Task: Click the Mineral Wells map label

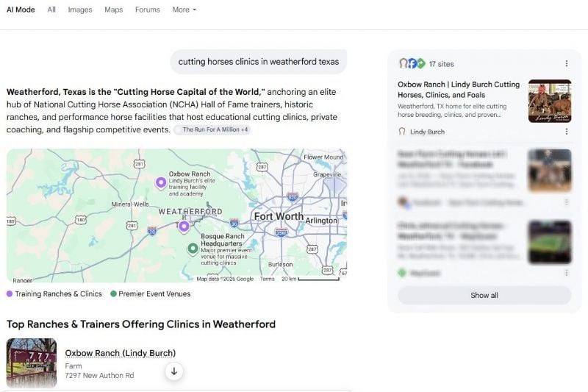Action: 130,204
